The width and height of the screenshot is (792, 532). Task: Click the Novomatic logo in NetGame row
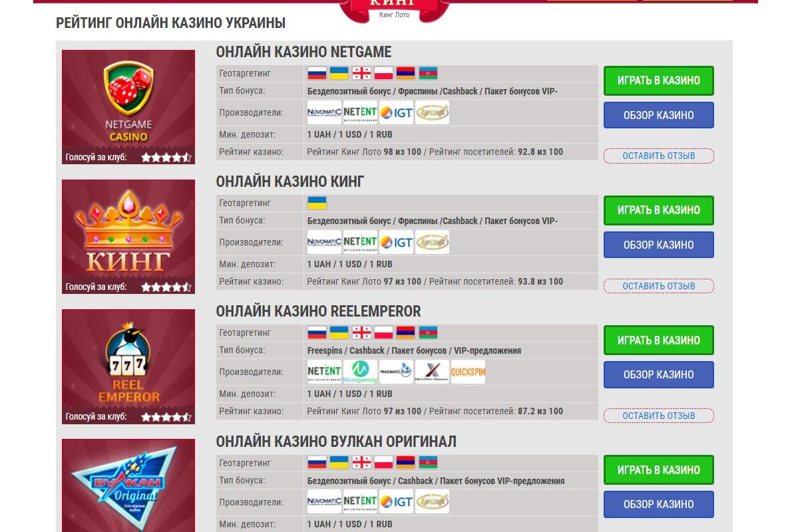tap(324, 112)
